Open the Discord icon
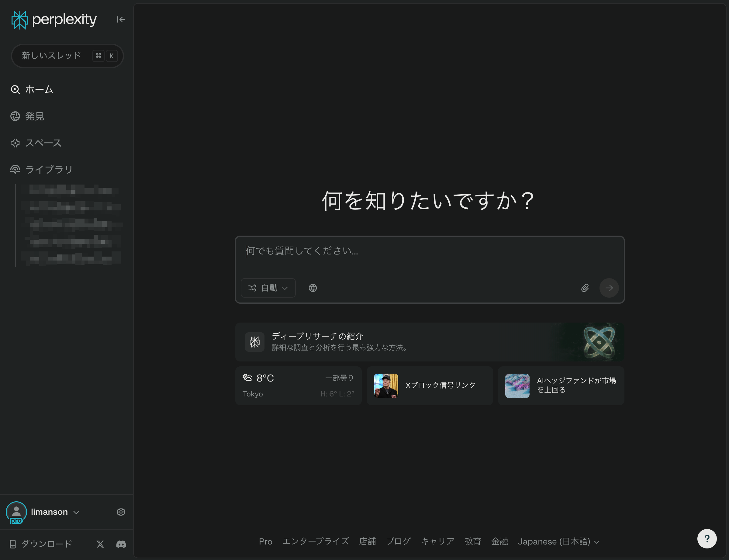Image resolution: width=729 pixels, height=560 pixels. click(121, 544)
